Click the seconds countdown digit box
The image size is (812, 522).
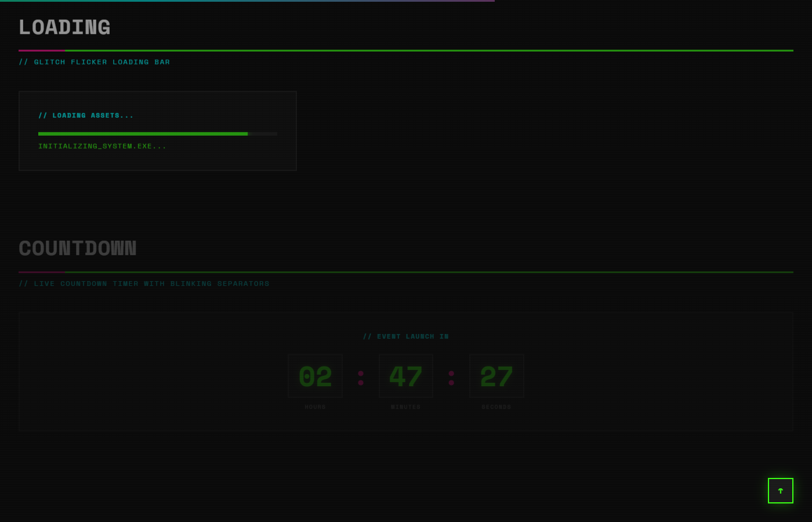click(x=496, y=376)
